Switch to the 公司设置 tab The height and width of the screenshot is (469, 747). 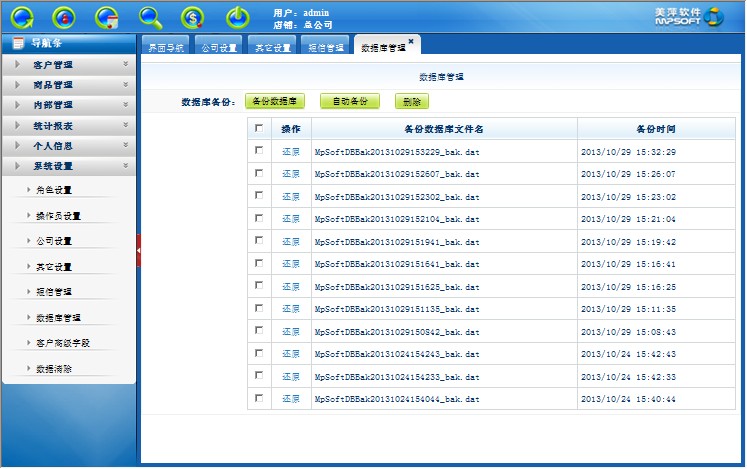tap(218, 47)
